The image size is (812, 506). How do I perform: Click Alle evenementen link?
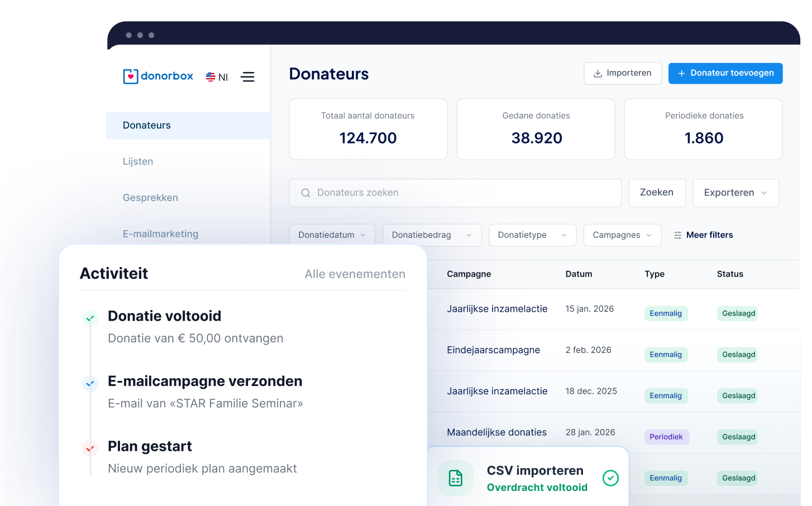tap(355, 274)
